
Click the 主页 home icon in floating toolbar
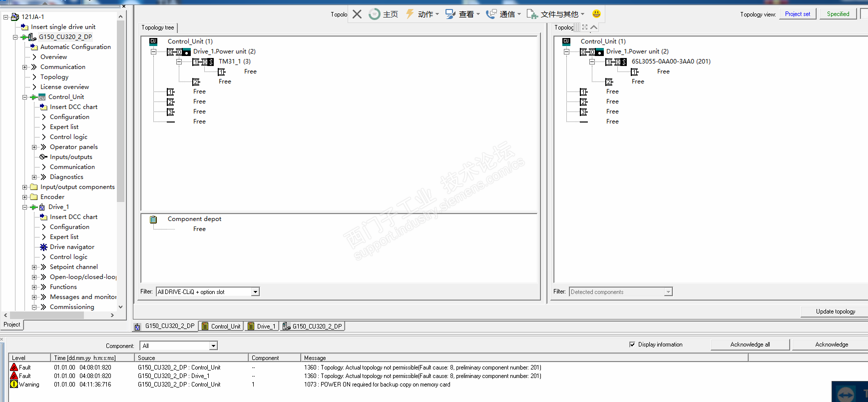tap(375, 14)
